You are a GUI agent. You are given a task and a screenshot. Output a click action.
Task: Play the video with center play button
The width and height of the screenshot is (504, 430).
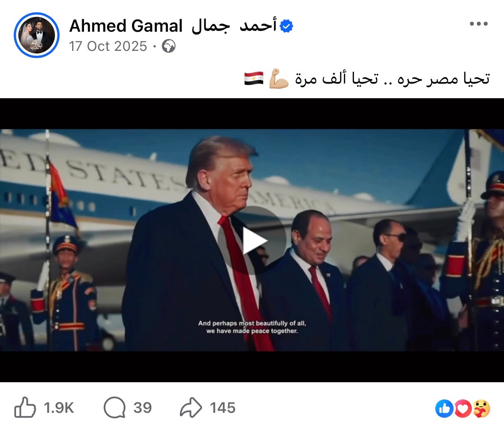[x=252, y=240]
